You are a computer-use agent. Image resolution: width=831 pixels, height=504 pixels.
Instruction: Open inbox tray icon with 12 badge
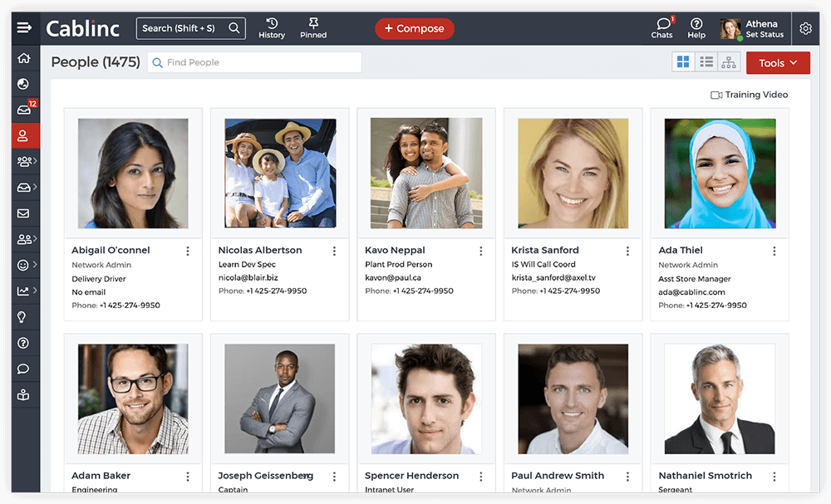tap(23, 110)
